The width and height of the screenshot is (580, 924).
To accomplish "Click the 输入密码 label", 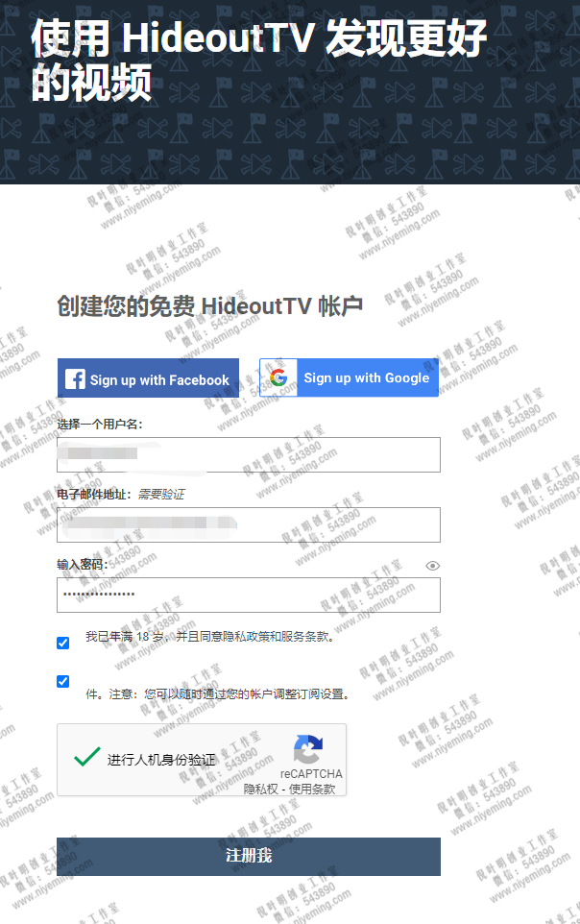I will [83, 565].
